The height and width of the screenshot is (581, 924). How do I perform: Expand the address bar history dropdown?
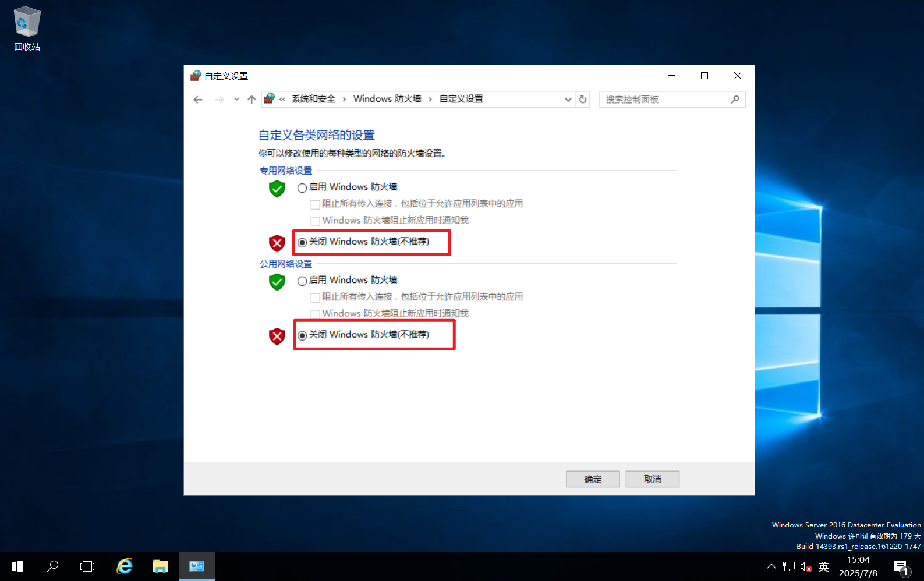click(x=568, y=100)
